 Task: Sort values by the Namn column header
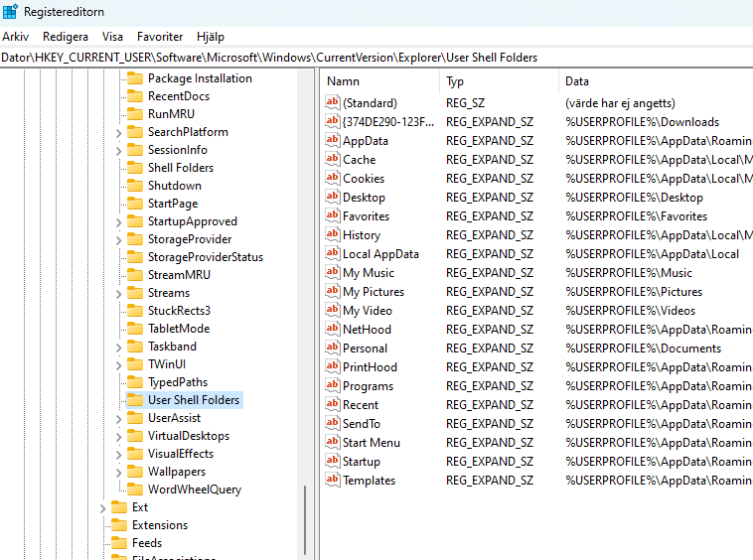(x=379, y=81)
